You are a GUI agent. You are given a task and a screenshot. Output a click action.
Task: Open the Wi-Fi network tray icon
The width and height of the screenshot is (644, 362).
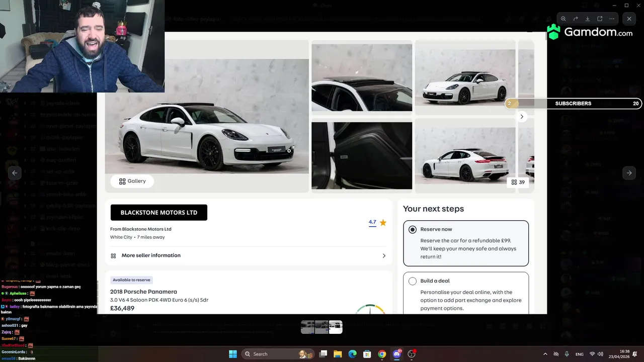(592, 354)
